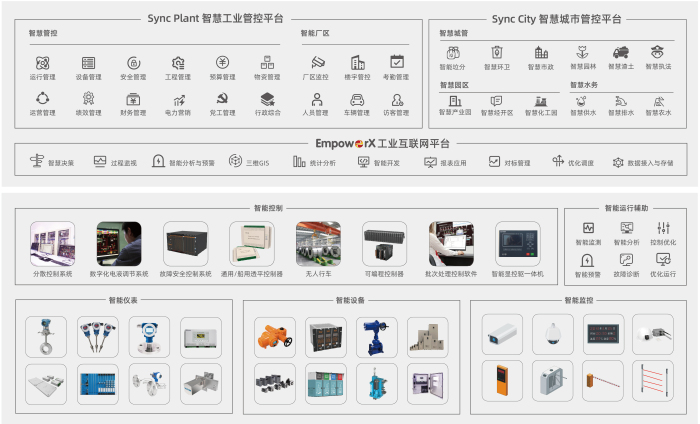
Task: Open the 智慧环卫 icon
Action: [x=496, y=52]
